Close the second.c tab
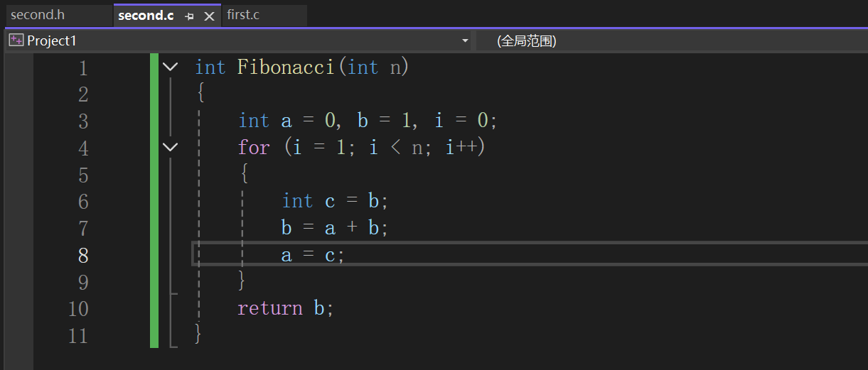 tap(209, 16)
